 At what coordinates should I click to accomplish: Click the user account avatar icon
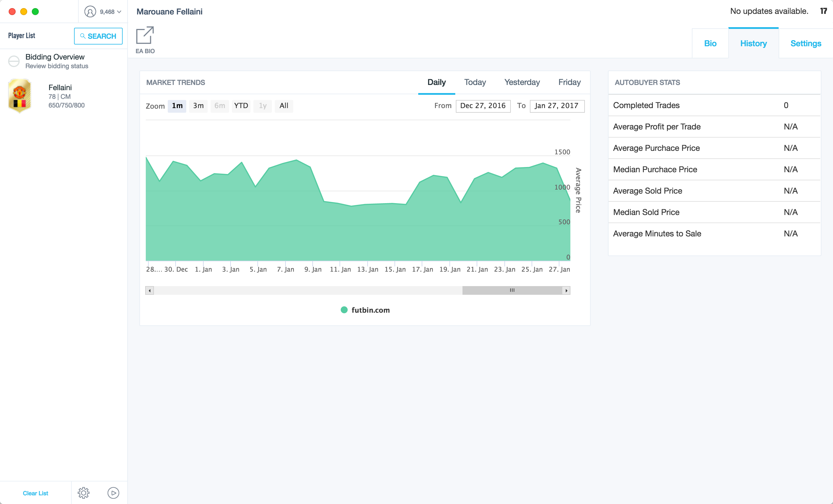tap(90, 12)
